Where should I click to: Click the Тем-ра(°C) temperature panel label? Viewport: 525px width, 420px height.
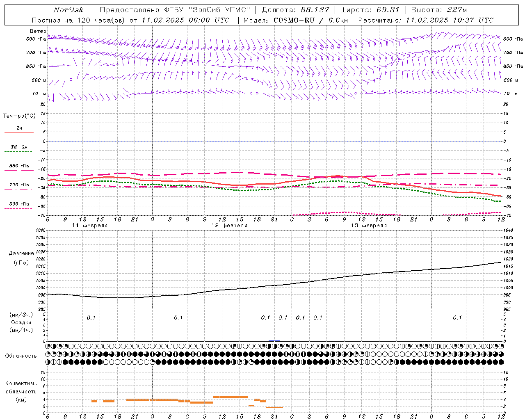19,116
